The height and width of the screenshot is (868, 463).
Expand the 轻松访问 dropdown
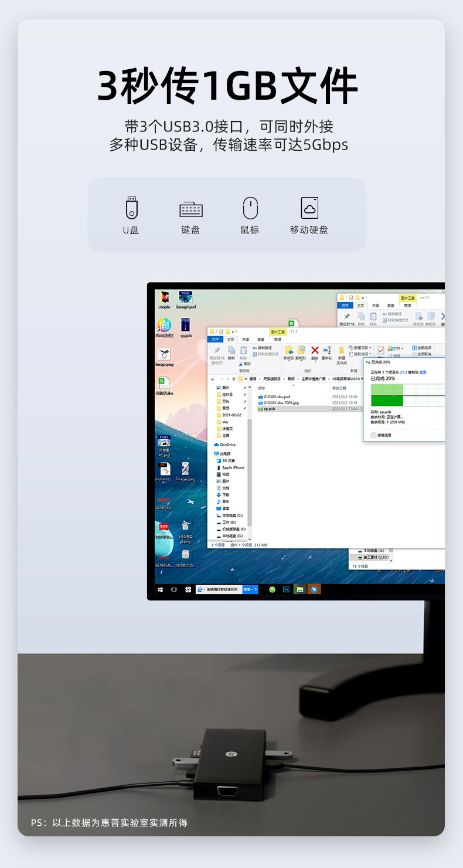(x=359, y=354)
